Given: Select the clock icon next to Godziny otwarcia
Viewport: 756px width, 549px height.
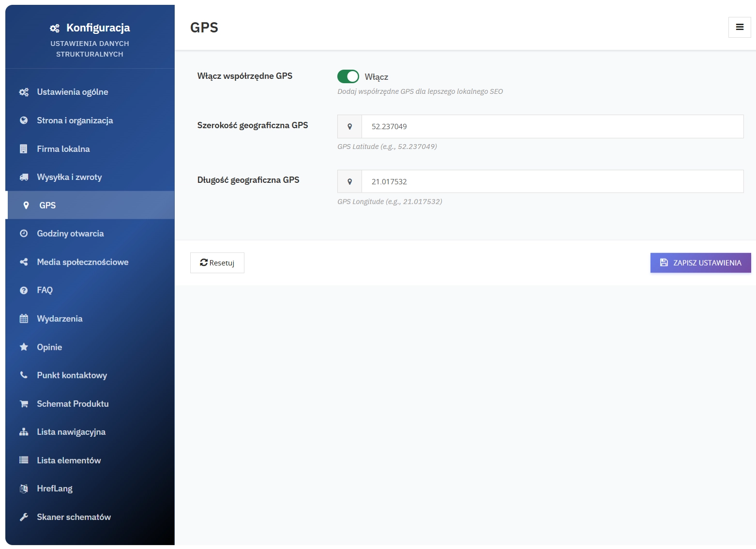Looking at the screenshot, I should [24, 233].
